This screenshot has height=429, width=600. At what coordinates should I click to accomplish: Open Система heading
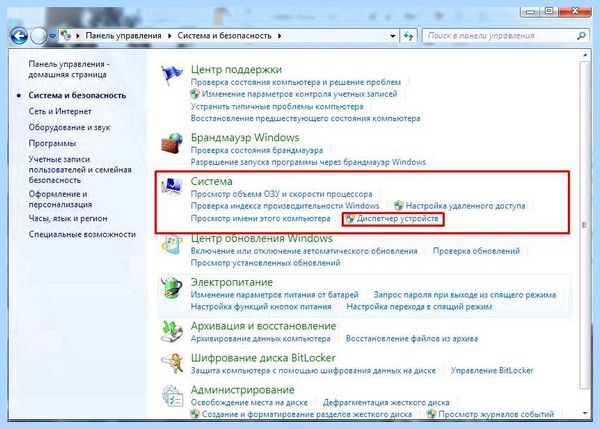(x=211, y=181)
